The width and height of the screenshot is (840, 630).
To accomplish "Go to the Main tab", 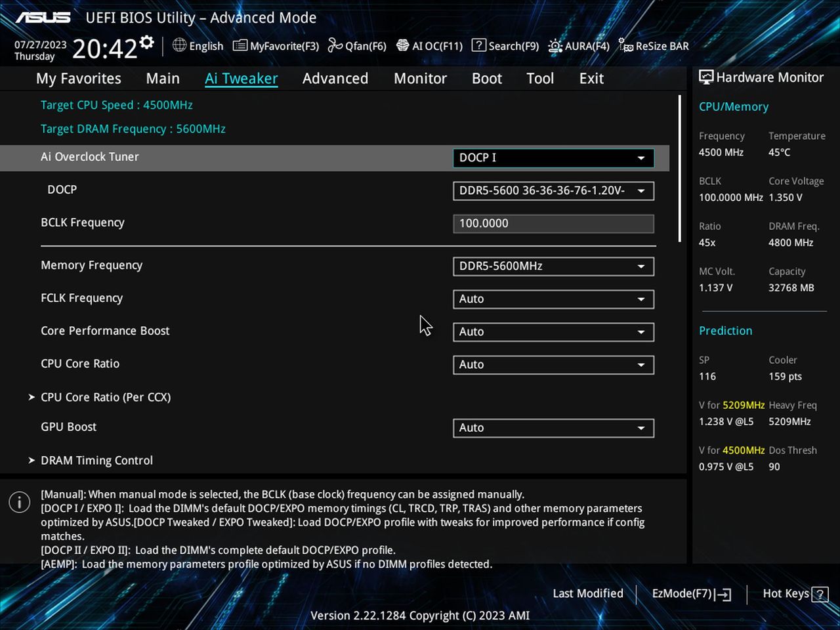I will (x=163, y=79).
